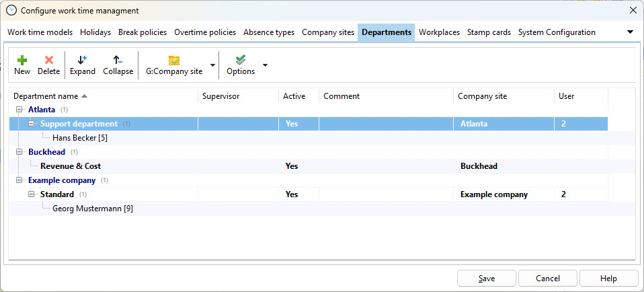Switch to the Work time models tab

point(40,32)
